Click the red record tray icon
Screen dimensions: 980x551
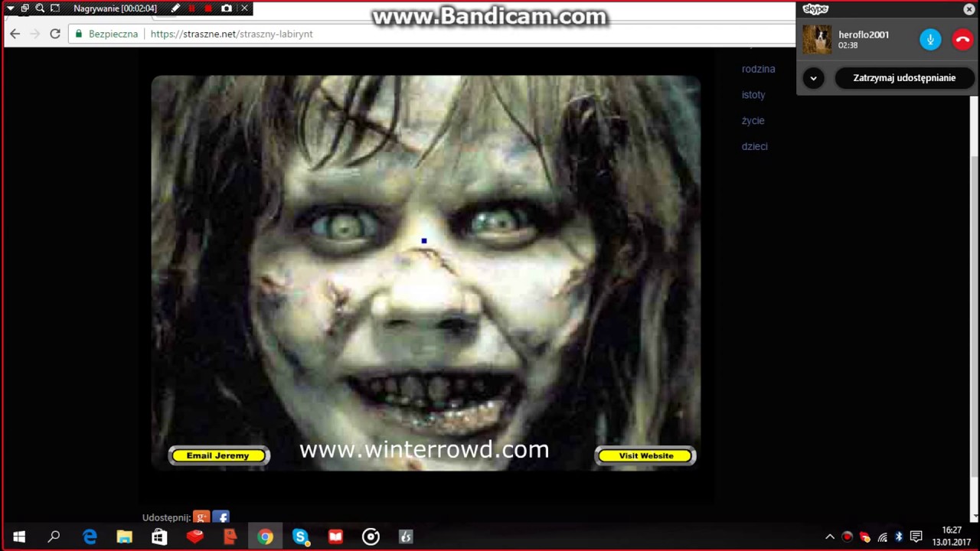[x=848, y=537]
